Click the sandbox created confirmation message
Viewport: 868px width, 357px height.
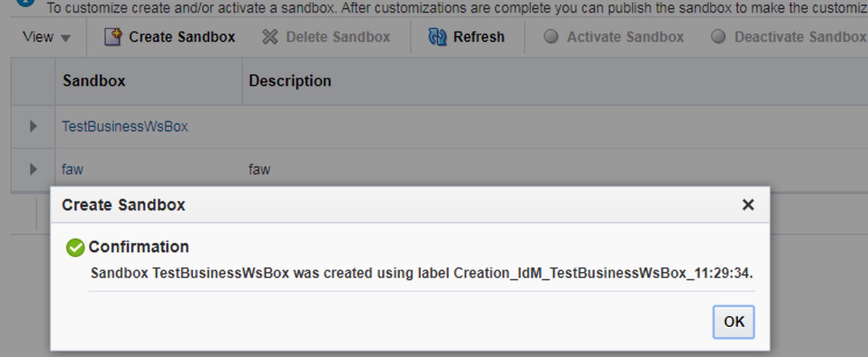click(x=422, y=273)
